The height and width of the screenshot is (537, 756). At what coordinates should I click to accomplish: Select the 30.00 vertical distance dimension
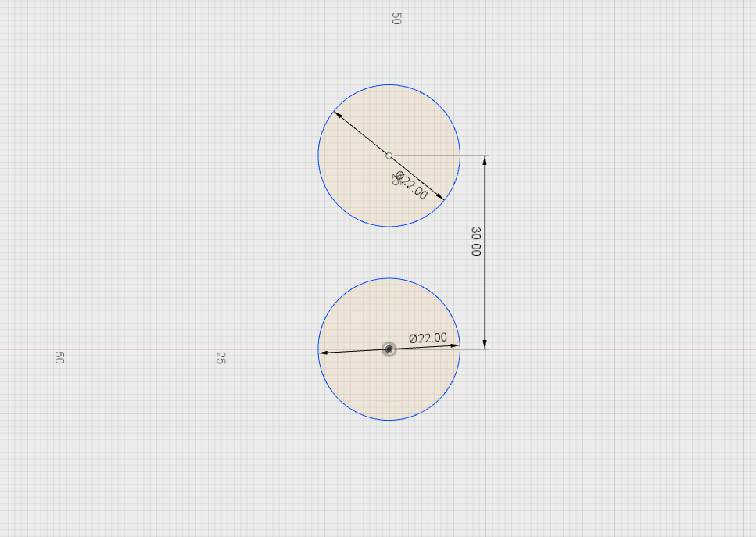pos(478,242)
